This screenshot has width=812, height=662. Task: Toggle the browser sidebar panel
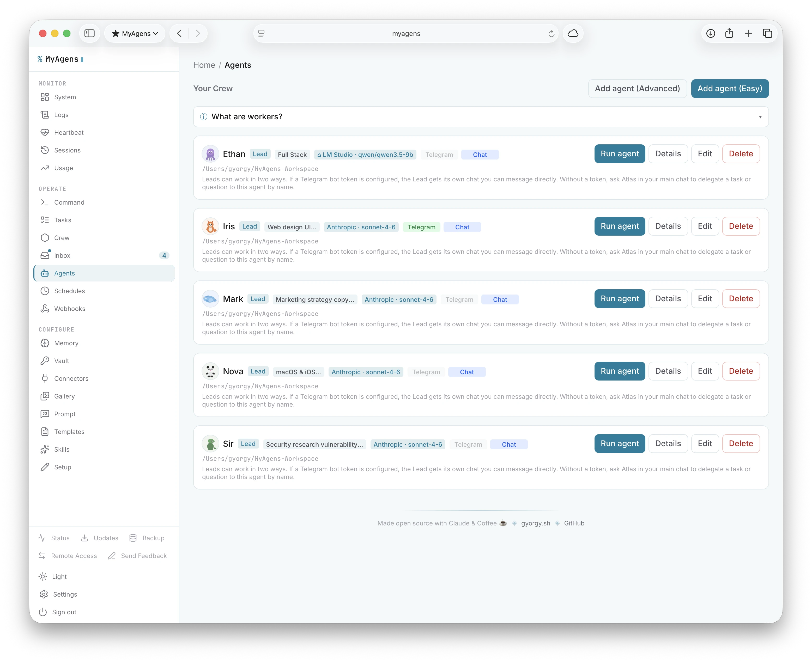[89, 33]
